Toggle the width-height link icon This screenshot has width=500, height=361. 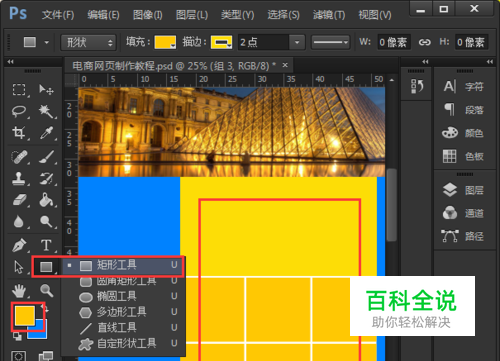click(424, 42)
